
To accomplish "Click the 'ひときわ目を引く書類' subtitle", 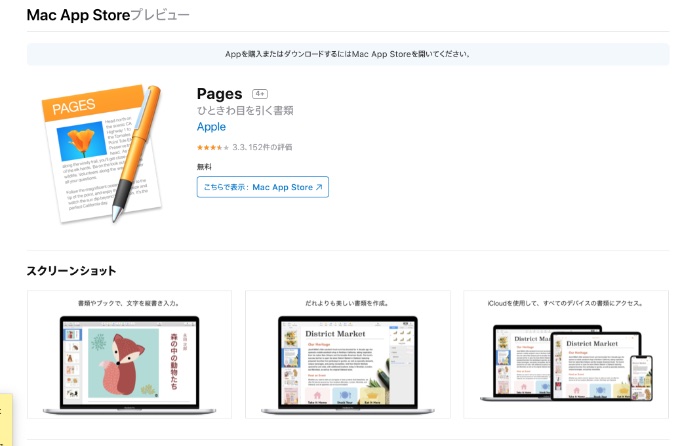I will (245, 111).
